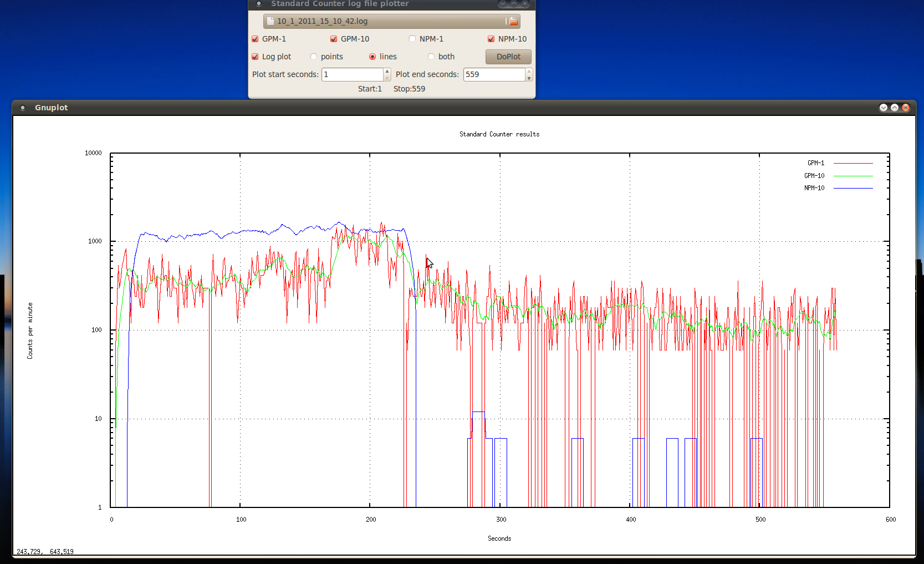924x564 pixels.
Task: Click the Gnuplot window menu dot icon
Action: [x=23, y=108]
